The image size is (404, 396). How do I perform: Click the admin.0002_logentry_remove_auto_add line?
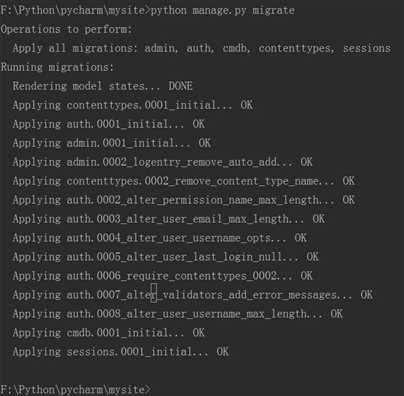pos(163,162)
